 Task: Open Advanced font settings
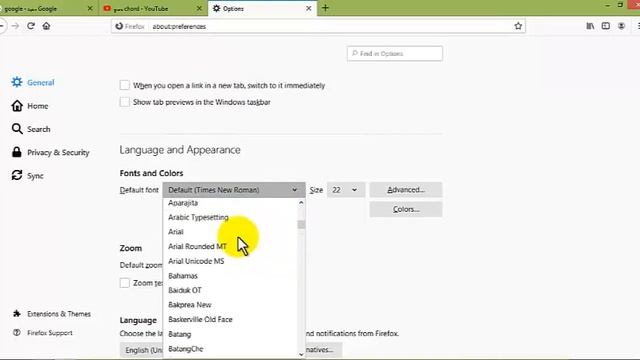(406, 190)
